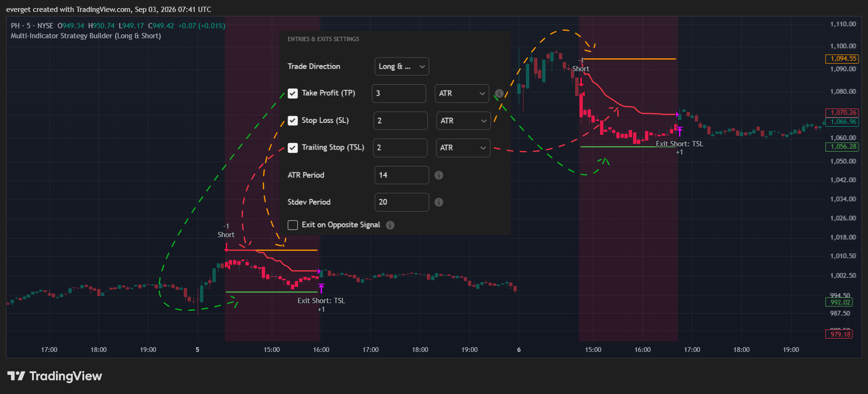Click the closing price value C949.42
The width and height of the screenshot is (868, 394).
click(161, 26)
